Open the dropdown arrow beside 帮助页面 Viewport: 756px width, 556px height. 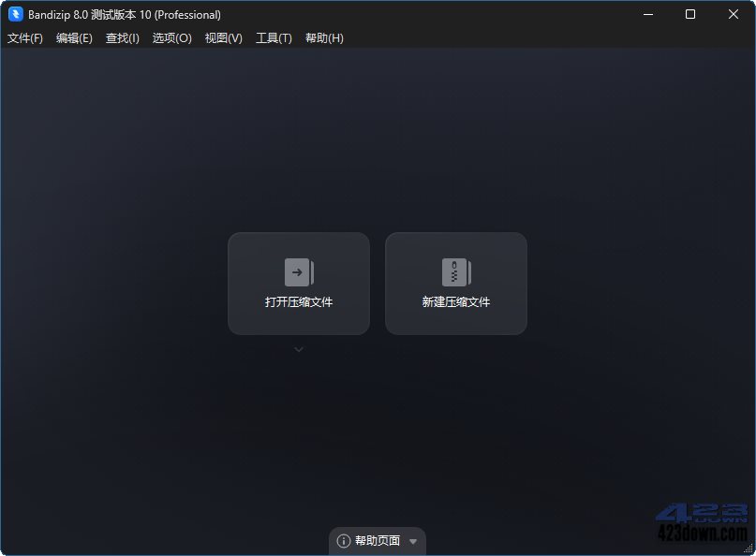click(x=413, y=540)
